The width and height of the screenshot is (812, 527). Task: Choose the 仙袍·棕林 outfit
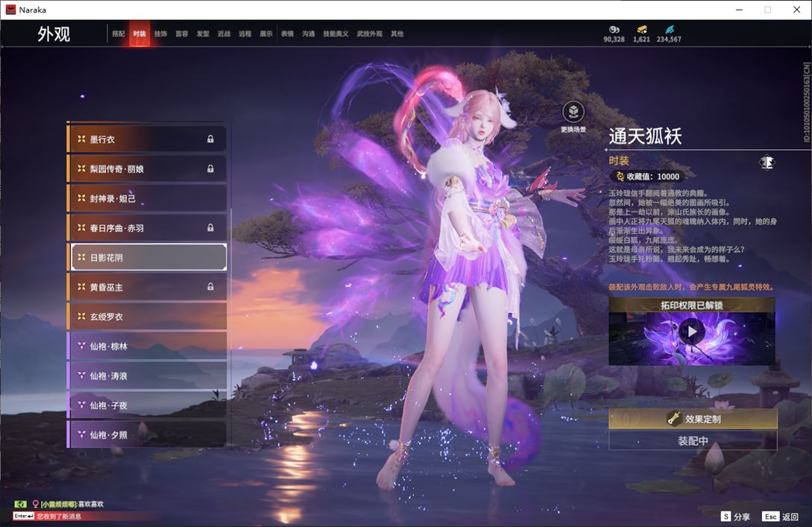(x=147, y=346)
